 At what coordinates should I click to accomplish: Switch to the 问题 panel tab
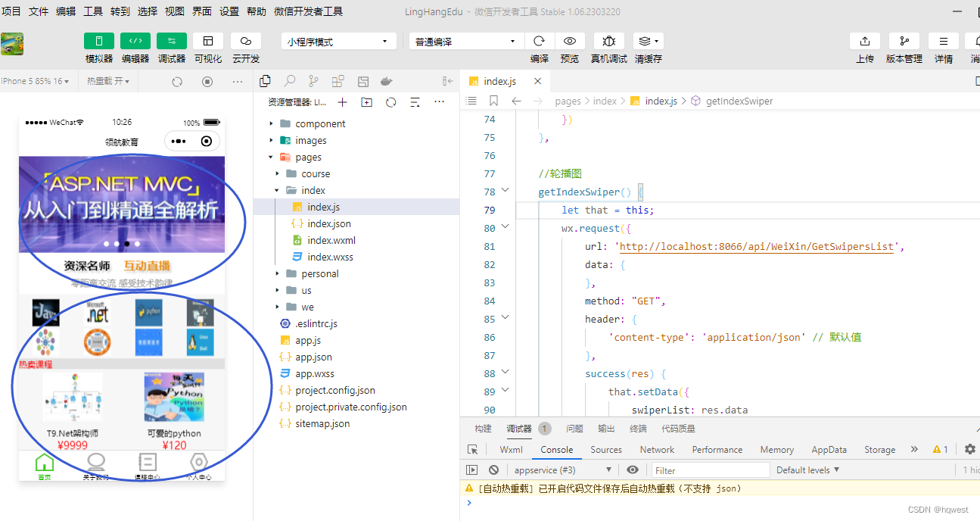point(575,429)
